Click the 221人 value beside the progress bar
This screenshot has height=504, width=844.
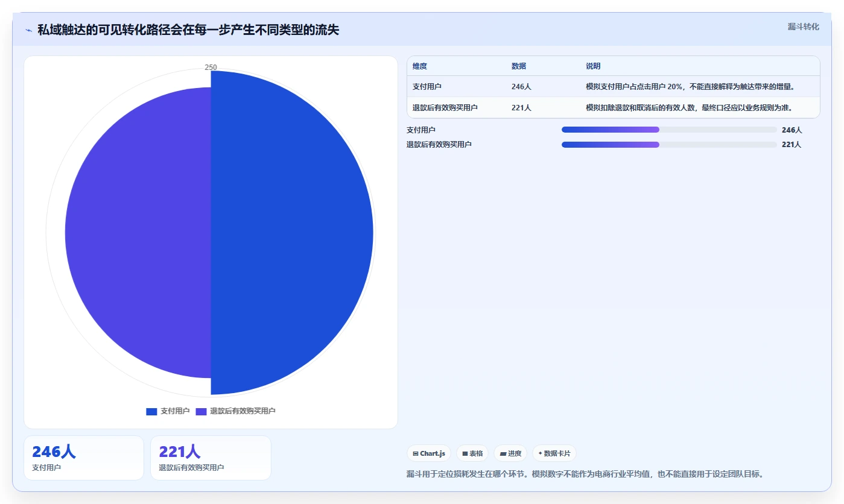pyautogui.click(x=792, y=145)
